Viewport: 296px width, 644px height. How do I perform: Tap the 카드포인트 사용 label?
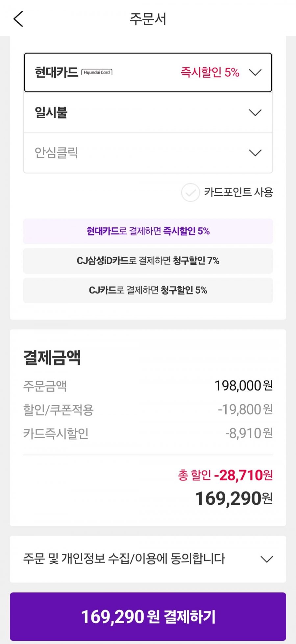pyautogui.click(x=238, y=192)
